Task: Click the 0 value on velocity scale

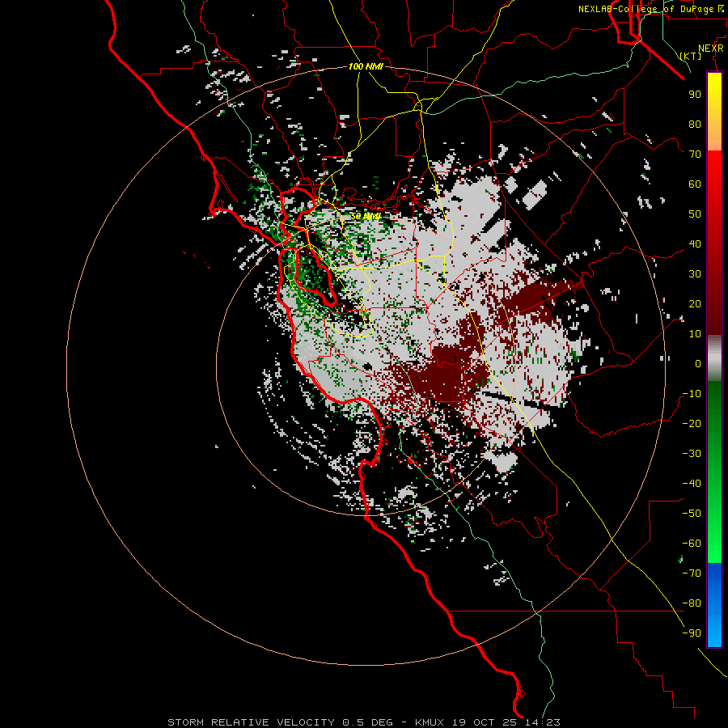Action: [698, 364]
